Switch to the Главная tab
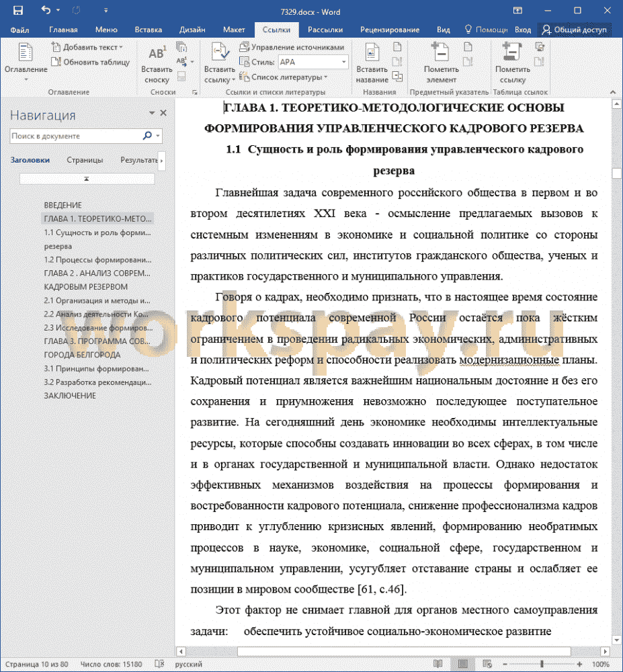This screenshot has height=672, width=623. (63, 30)
